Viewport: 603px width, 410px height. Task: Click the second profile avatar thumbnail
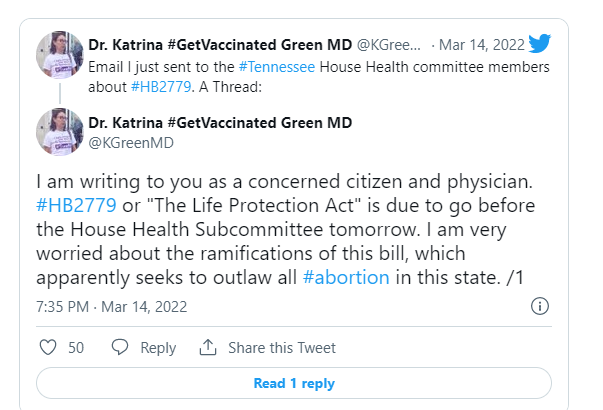58,130
